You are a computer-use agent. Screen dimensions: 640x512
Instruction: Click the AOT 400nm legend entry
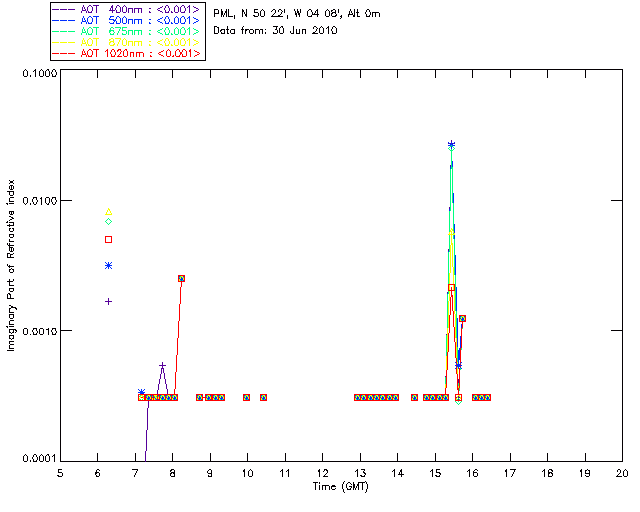pyautogui.click(x=126, y=9)
